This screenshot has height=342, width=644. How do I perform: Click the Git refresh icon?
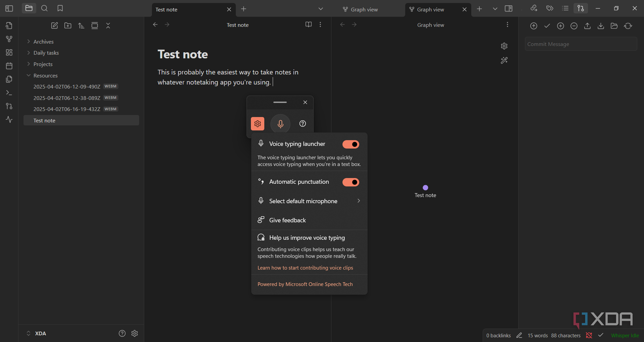click(x=628, y=26)
